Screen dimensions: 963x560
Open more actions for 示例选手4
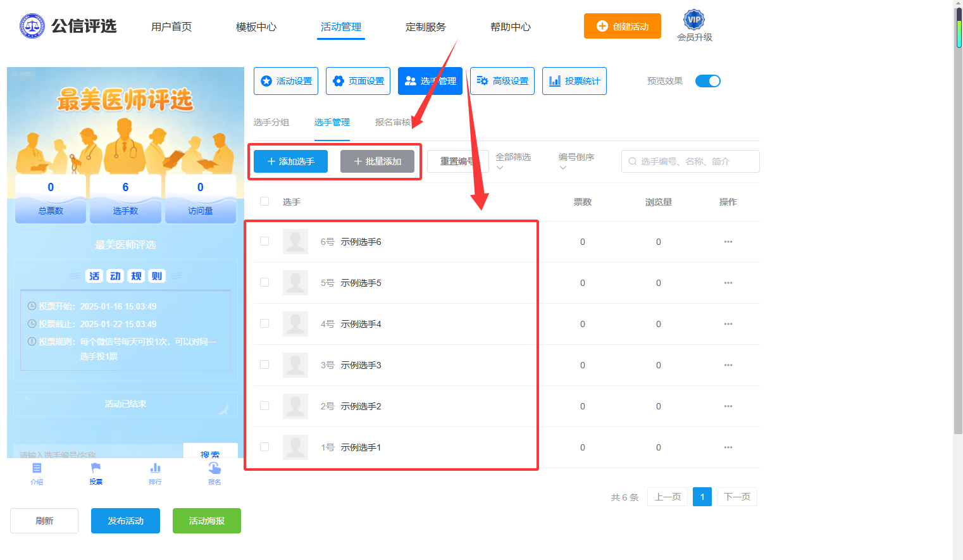(728, 324)
